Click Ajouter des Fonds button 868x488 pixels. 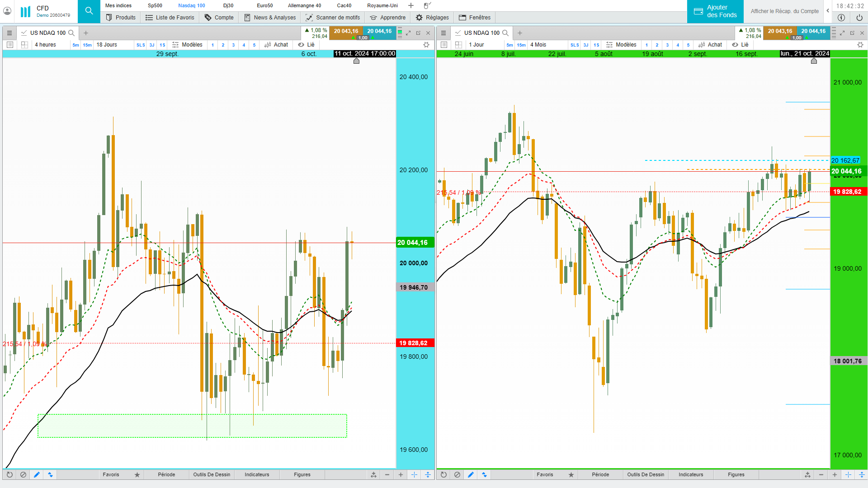click(x=715, y=11)
